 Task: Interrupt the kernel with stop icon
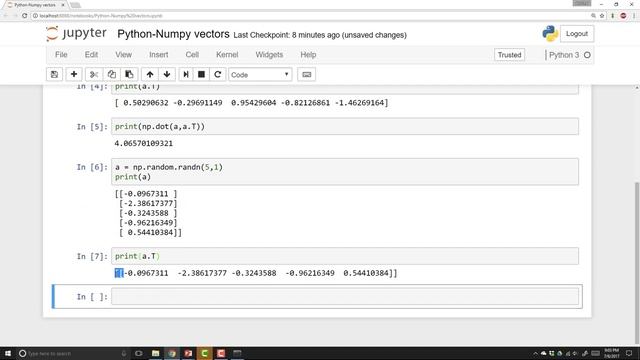point(201,75)
